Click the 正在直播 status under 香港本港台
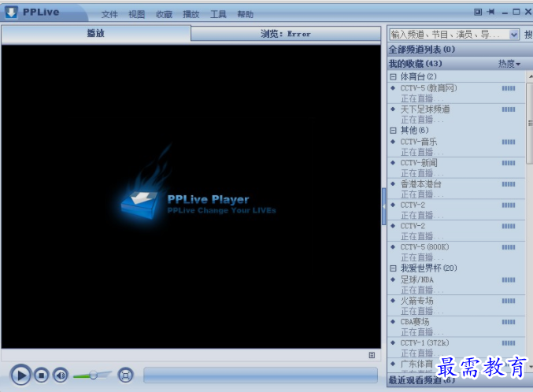 (421, 194)
